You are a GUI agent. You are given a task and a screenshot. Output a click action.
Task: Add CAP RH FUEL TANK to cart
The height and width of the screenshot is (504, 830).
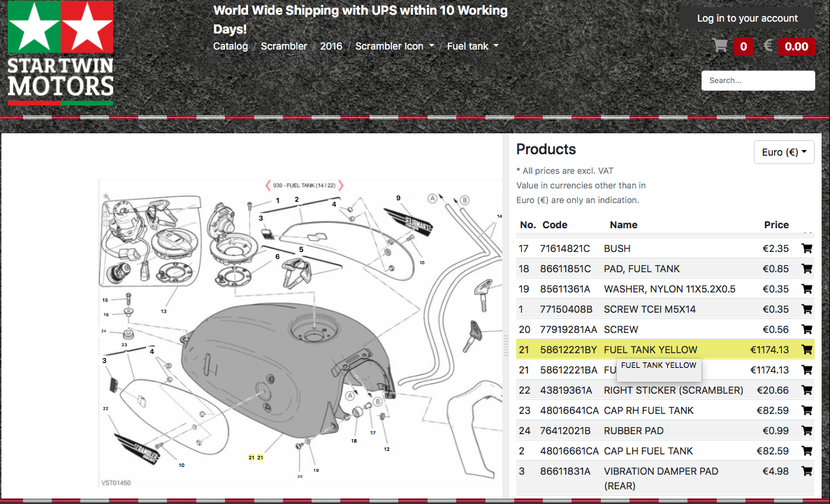click(807, 410)
